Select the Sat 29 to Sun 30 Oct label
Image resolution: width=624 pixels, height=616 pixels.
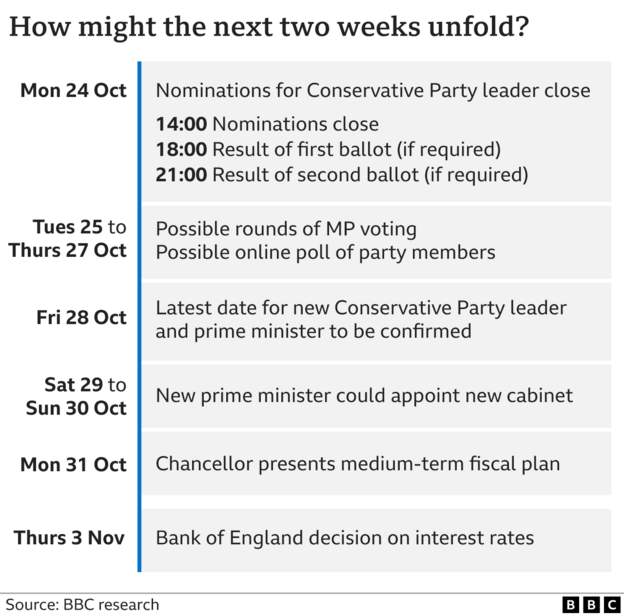[x=76, y=396]
